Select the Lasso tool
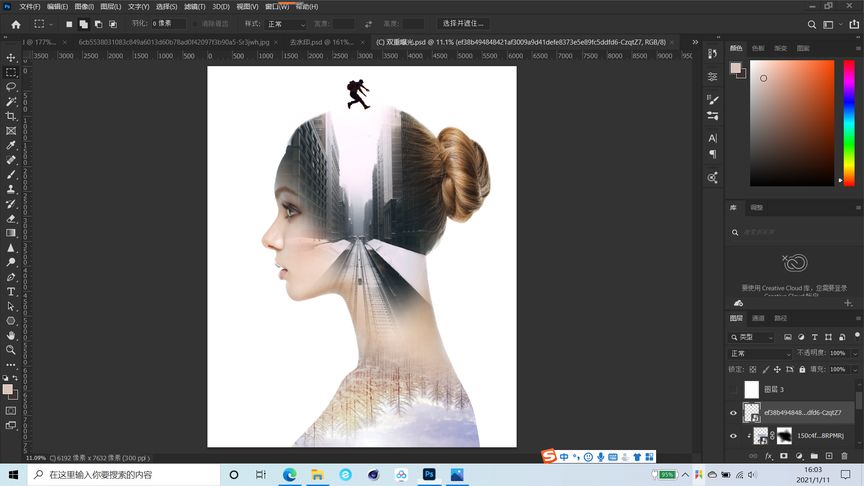 (x=11, y=87)
